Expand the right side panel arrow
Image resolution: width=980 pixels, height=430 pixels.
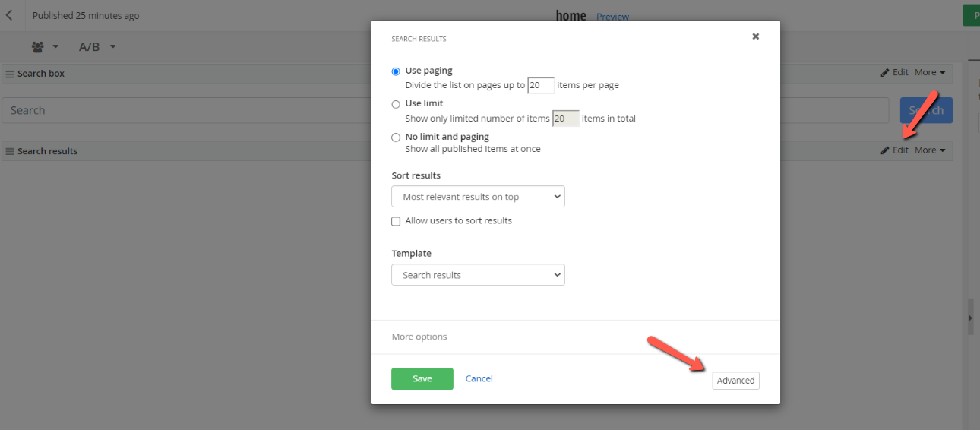[x=970, y=318]
